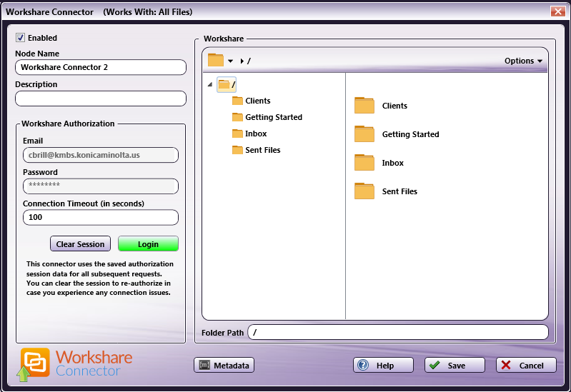Click the Getting Started label in right pane
This screenshot has height=392, width=571.
pos(411,134)
